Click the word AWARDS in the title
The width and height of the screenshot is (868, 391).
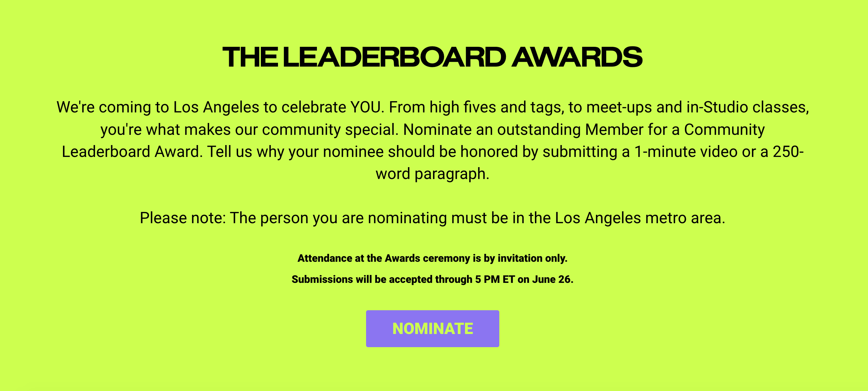[577, 57]
